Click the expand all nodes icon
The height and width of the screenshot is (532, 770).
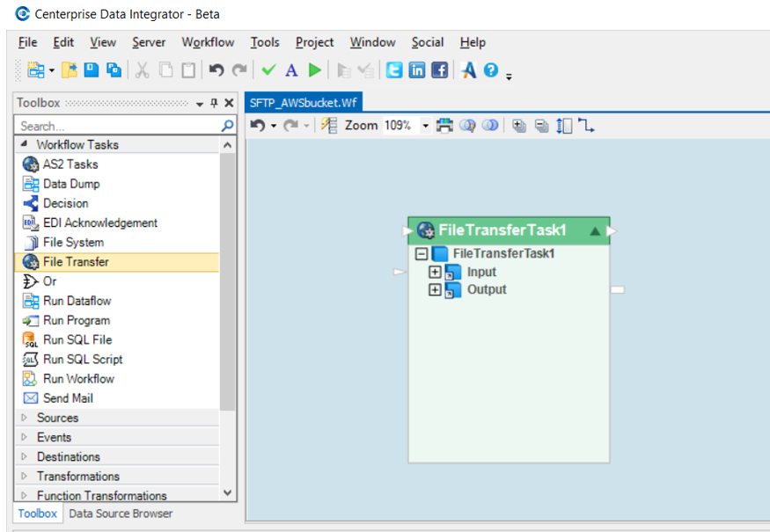[519, 126]
